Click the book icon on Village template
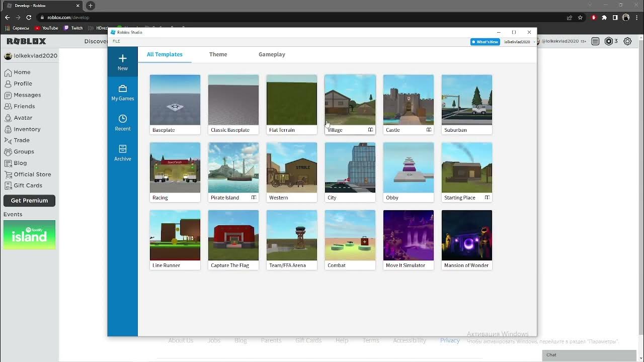The image size is (644, 362). [370, 130]
